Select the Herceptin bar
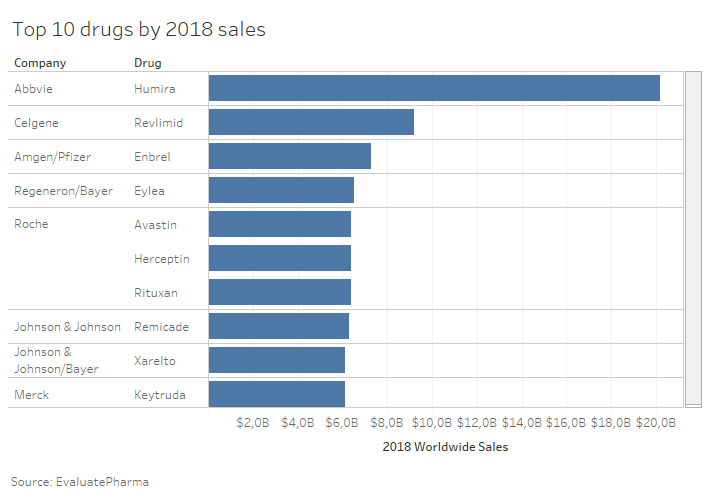 [280, 258]
